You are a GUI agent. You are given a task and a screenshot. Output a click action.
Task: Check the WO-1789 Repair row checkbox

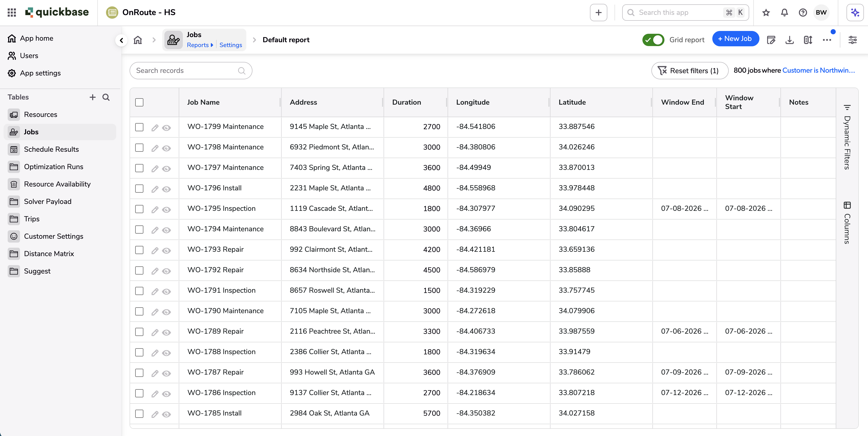click(x=139, y=332)
